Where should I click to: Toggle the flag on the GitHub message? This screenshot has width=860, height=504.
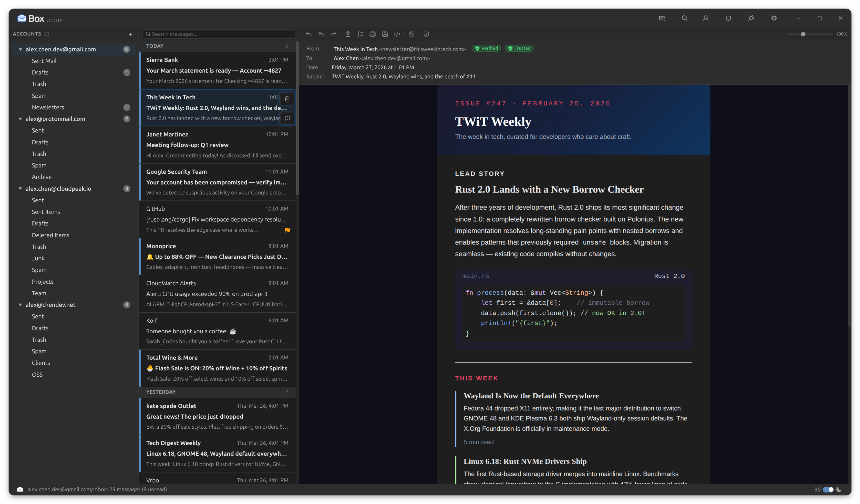(x=287, y=230)
